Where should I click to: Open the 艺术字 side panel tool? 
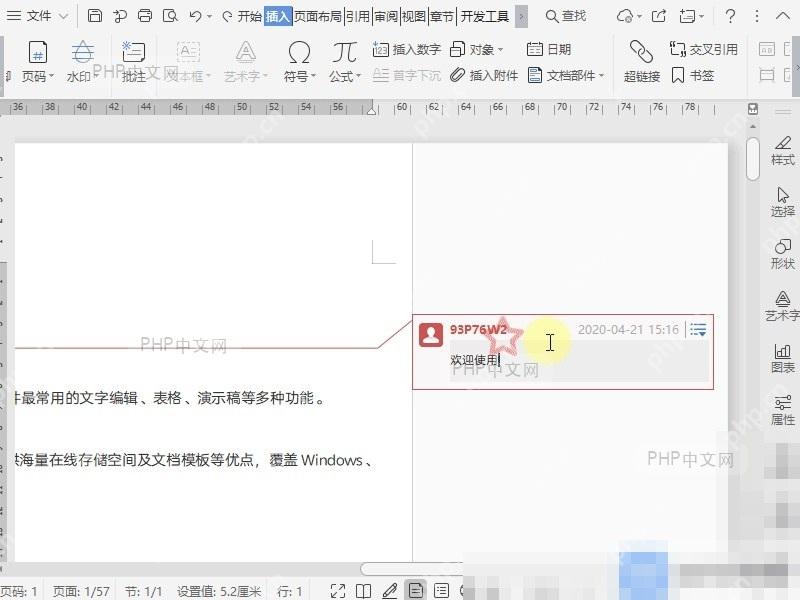783,307
